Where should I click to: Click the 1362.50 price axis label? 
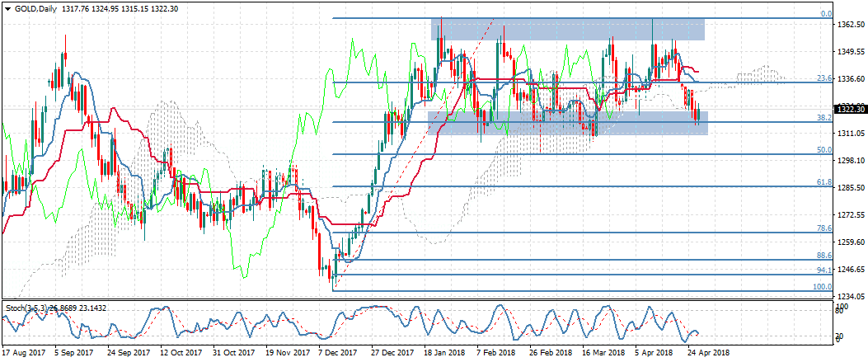(850, 25)
